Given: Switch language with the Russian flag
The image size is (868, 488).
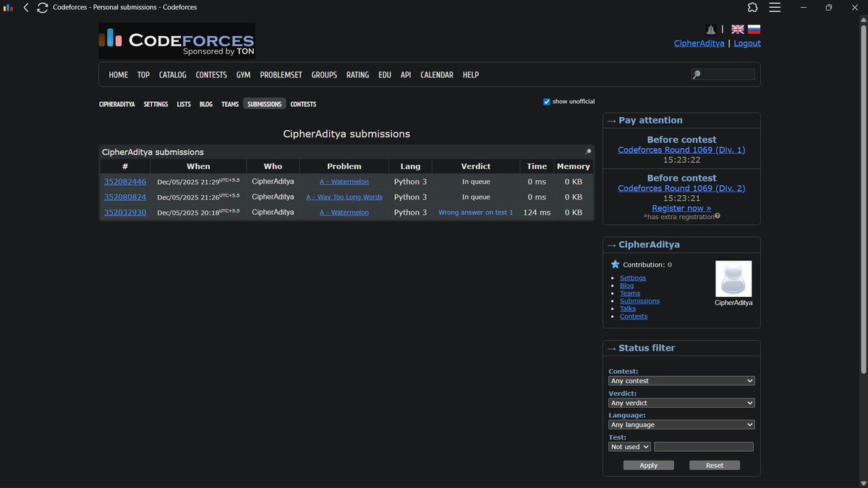Looking at the screenshot, I should click(x=754, y=30).
